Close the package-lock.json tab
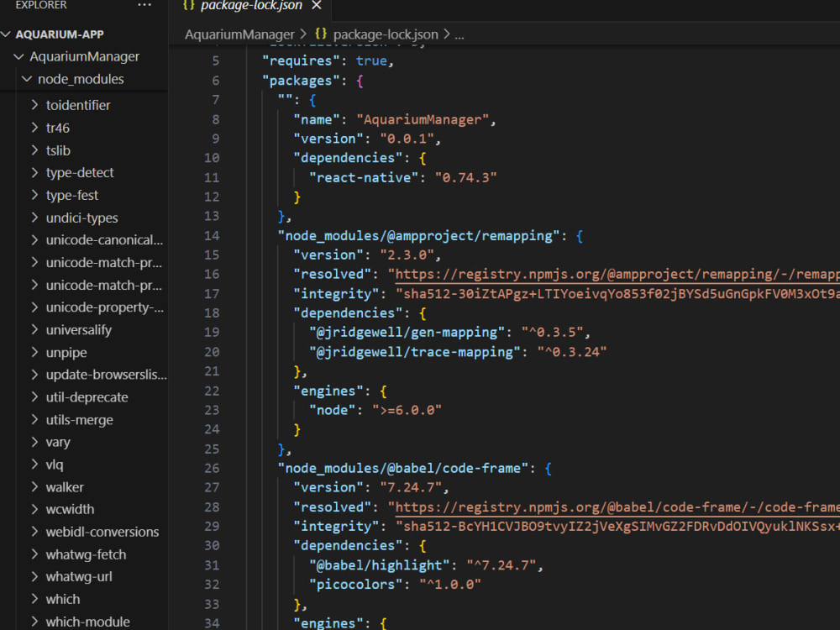This screenshot has height=630, width=840. pos(317,5)
